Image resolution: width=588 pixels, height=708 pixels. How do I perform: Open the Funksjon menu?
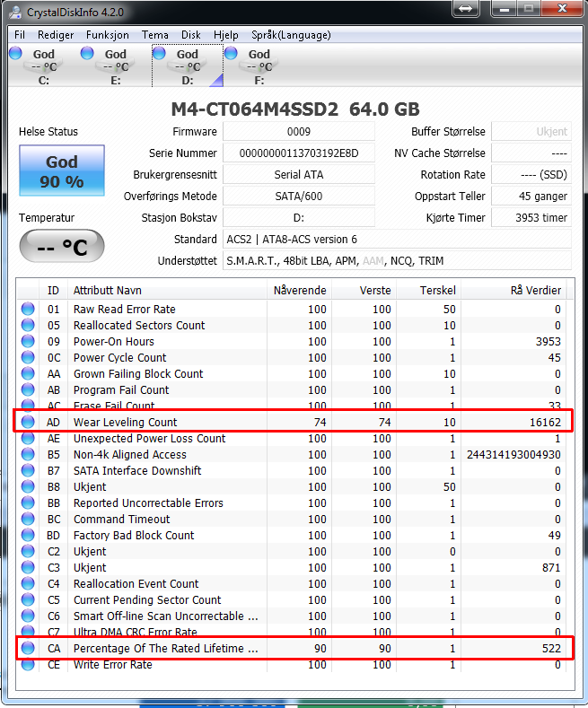tap(108, 35)
